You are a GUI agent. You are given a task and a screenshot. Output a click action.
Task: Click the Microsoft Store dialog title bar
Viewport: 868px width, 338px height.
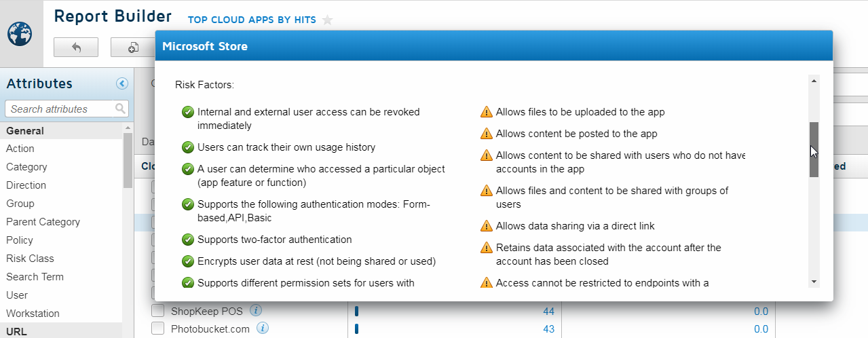[x=493, y=46]
